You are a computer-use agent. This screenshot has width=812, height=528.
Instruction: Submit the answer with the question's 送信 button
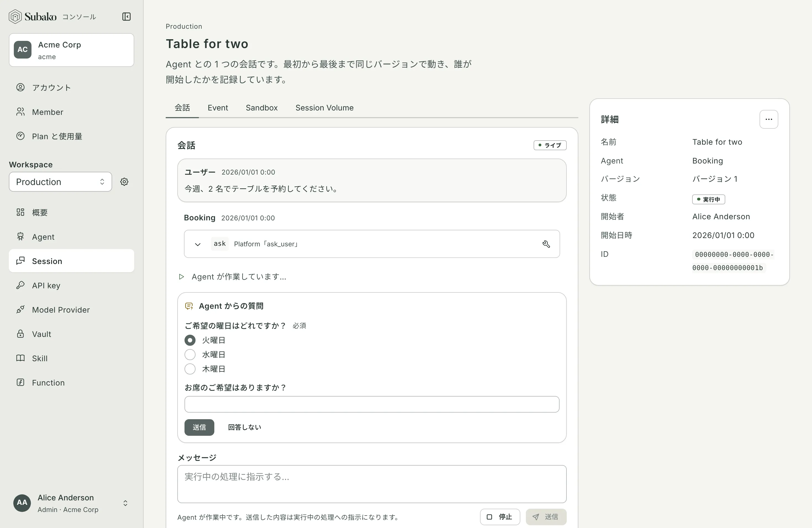point(199,427)
